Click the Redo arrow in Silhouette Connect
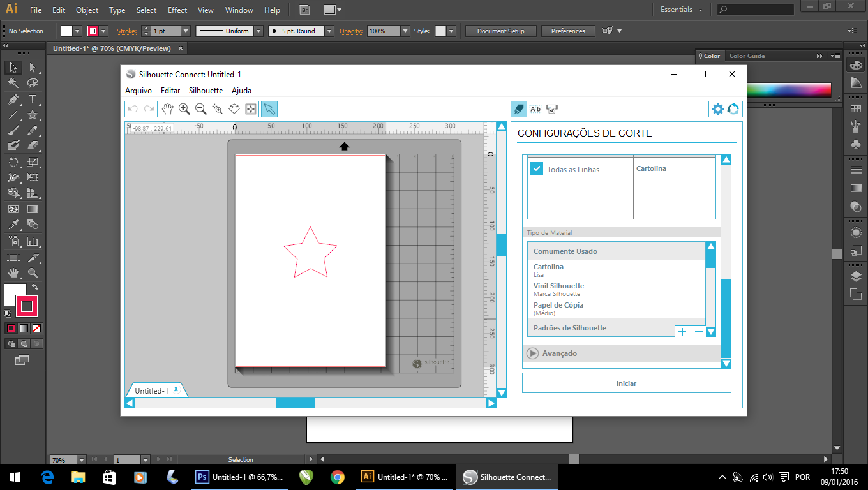868x490 pixels. tap(149, 109)
